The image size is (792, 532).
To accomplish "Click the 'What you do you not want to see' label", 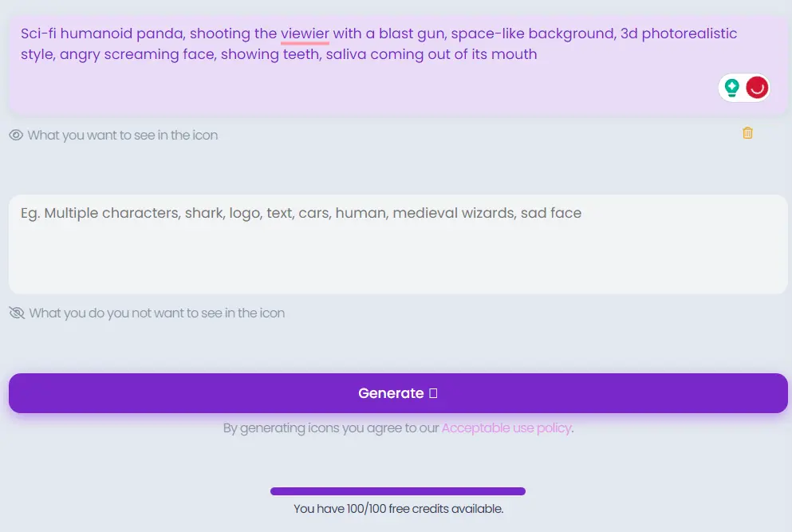I will click(x=157, y=313).
